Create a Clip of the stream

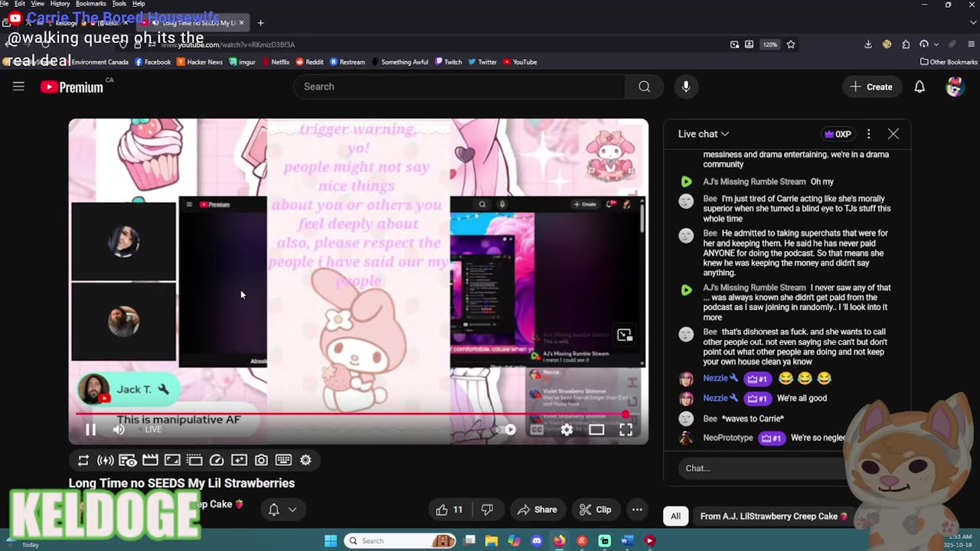point(595,510)
